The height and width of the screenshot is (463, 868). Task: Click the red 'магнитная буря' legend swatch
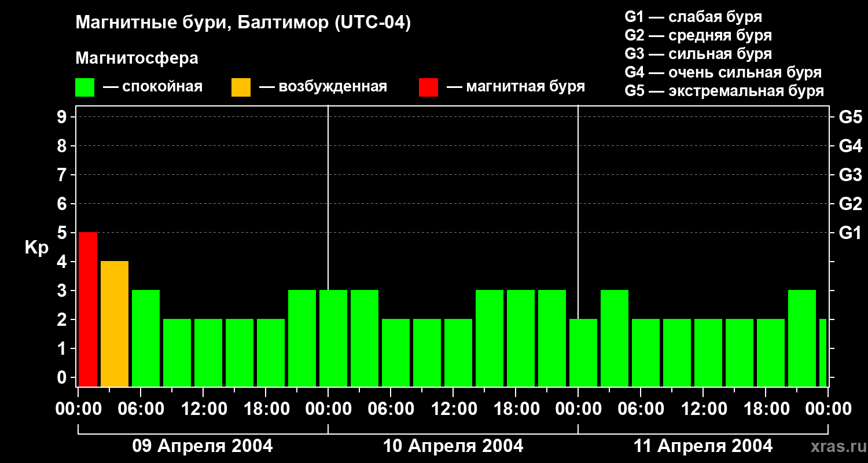(x=428, y=87)
